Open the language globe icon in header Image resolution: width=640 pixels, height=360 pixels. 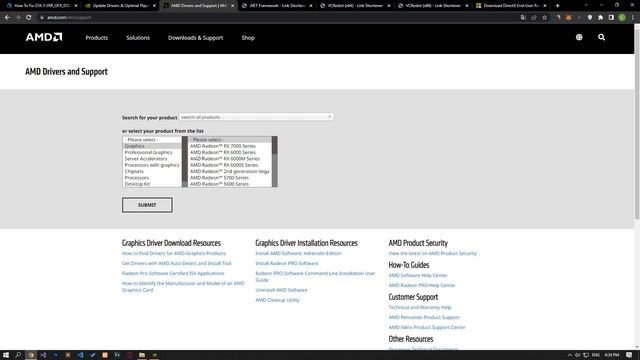tap(579, 37)
